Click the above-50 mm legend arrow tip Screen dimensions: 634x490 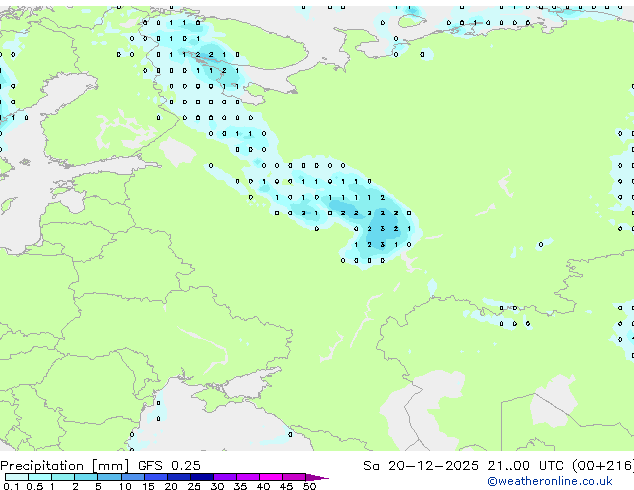point(317,477)
